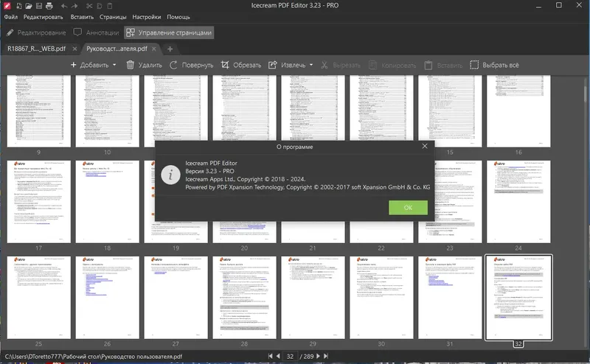Select page 24 thumbnail
The width and height of the screenshot is (590, 364).
(x=518, y=202)
